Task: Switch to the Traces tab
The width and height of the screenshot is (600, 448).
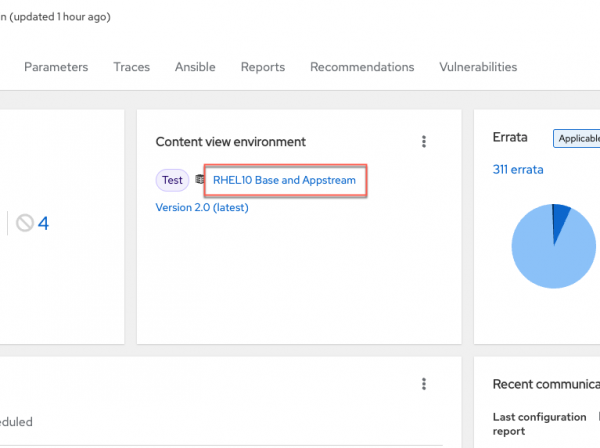Action: (132, 67)
